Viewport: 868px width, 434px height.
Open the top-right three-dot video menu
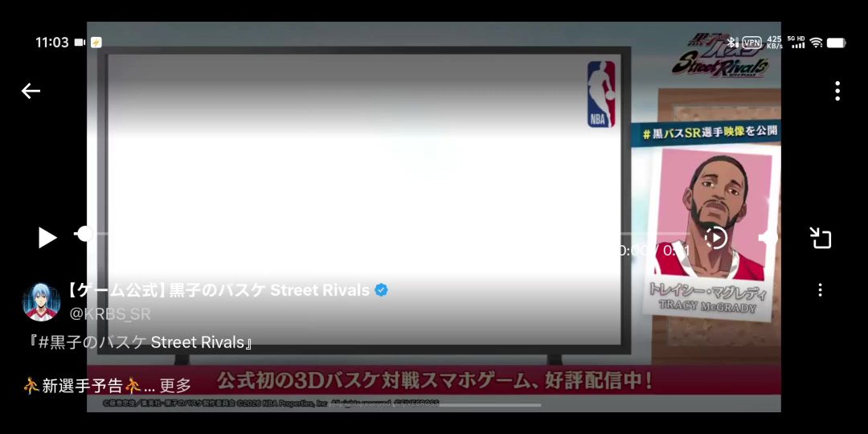tap(837, 91)
